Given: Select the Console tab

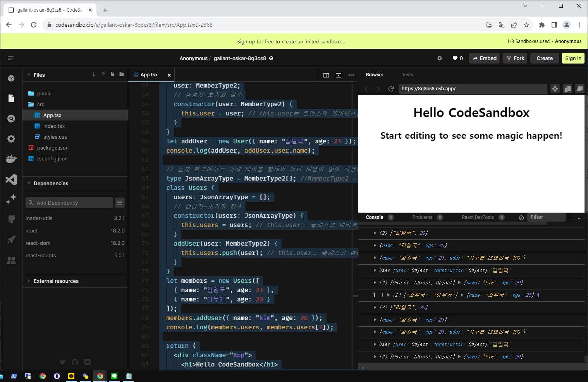Looking at the screenshot, I should (x=375, y=217).
